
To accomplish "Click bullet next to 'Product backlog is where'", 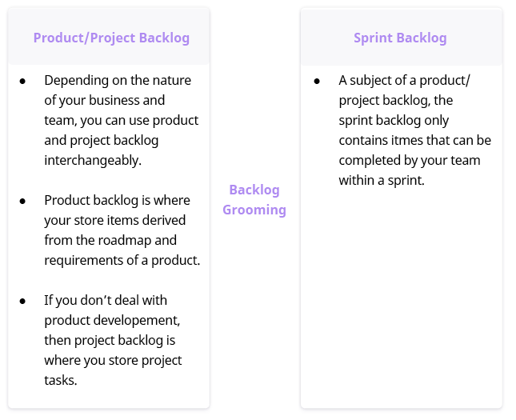I will [x=22, y=201].
